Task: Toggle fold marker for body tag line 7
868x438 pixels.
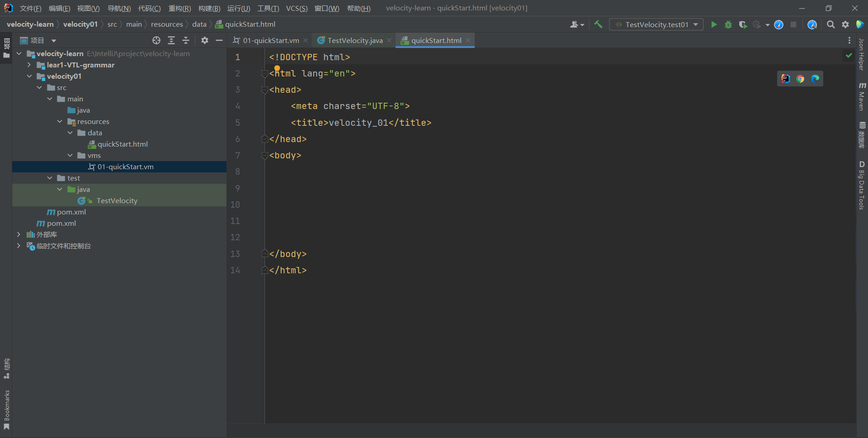Action: point(264,156)
